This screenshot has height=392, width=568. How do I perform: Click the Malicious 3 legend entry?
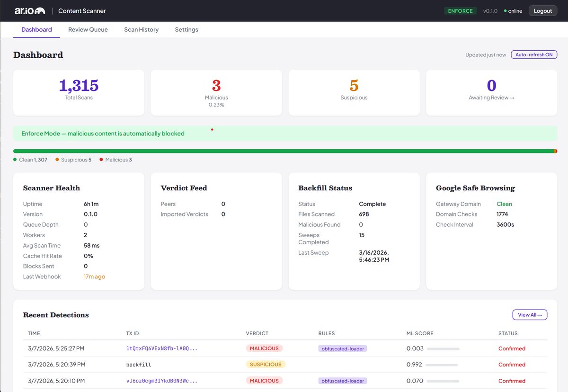(x=116, y=160)
